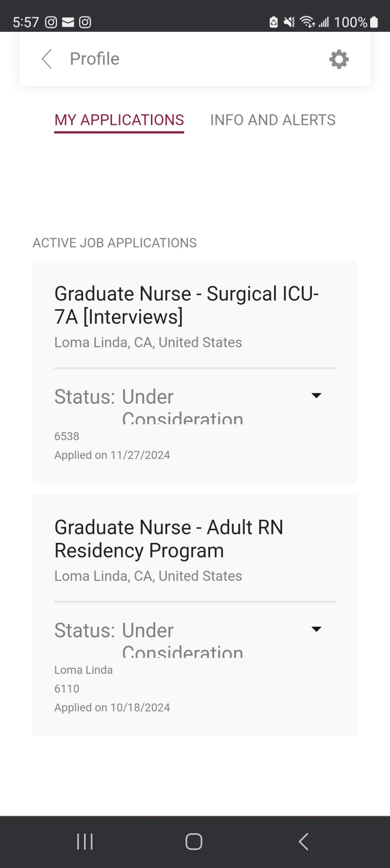The width and height of the screenshot is (390, 868).
Task: Expand status dropdown for Surgical ICU-7A application
Action: click(x=316, y=396)
